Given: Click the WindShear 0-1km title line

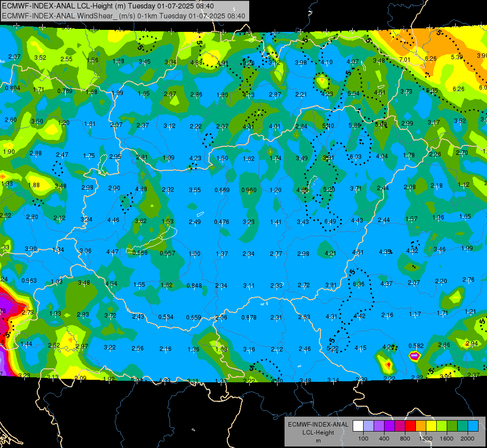Looking at the screenshot, I should pyautogui.click(x=123, y=16).
